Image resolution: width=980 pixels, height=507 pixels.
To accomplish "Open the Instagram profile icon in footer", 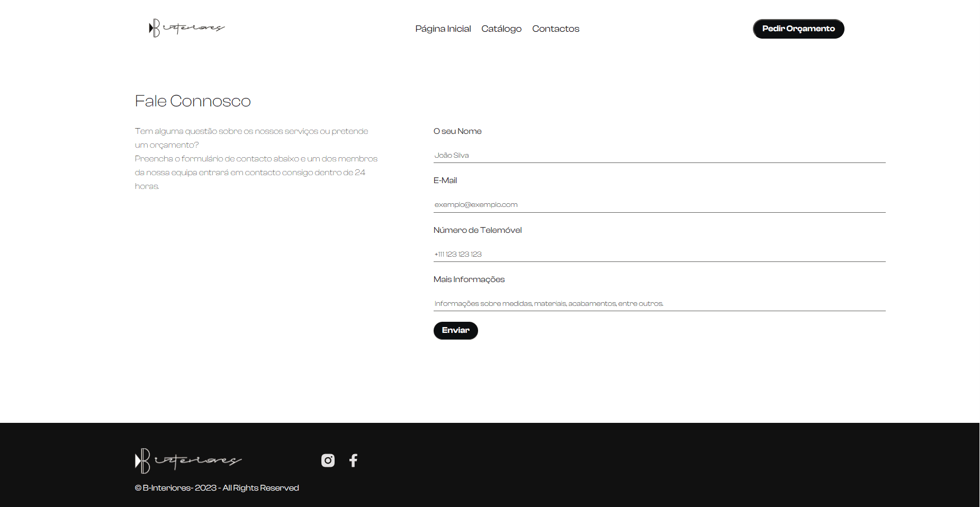I will 328,460.
